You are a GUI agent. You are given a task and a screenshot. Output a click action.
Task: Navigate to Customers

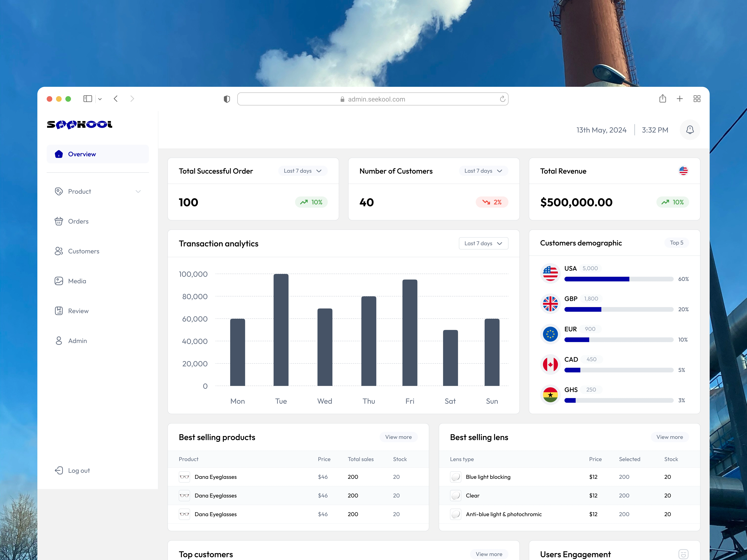point(98,251)
